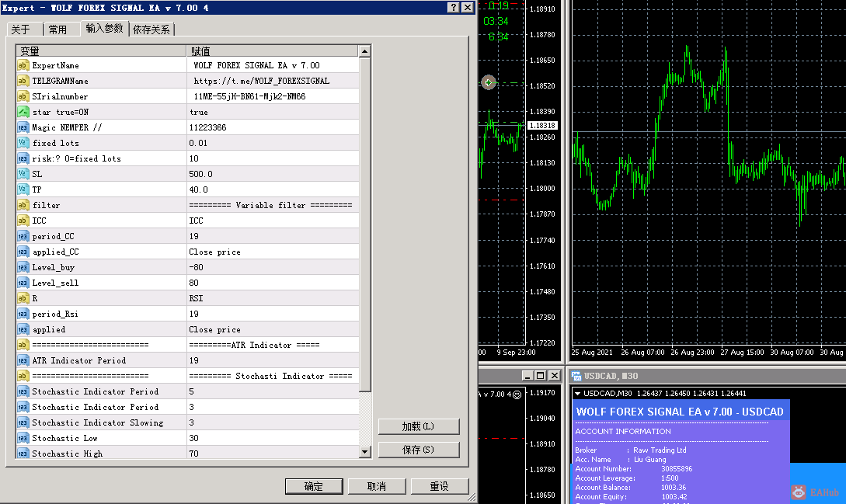This screenshot has width=846, height=504.
Task: Click the integer icon beside ATR Indicator Period
Action: 23,360
